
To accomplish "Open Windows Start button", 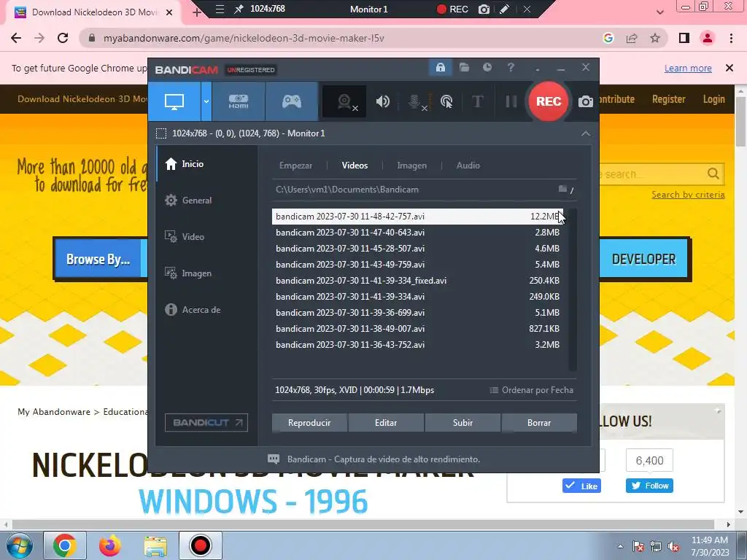I will [18, 545].
